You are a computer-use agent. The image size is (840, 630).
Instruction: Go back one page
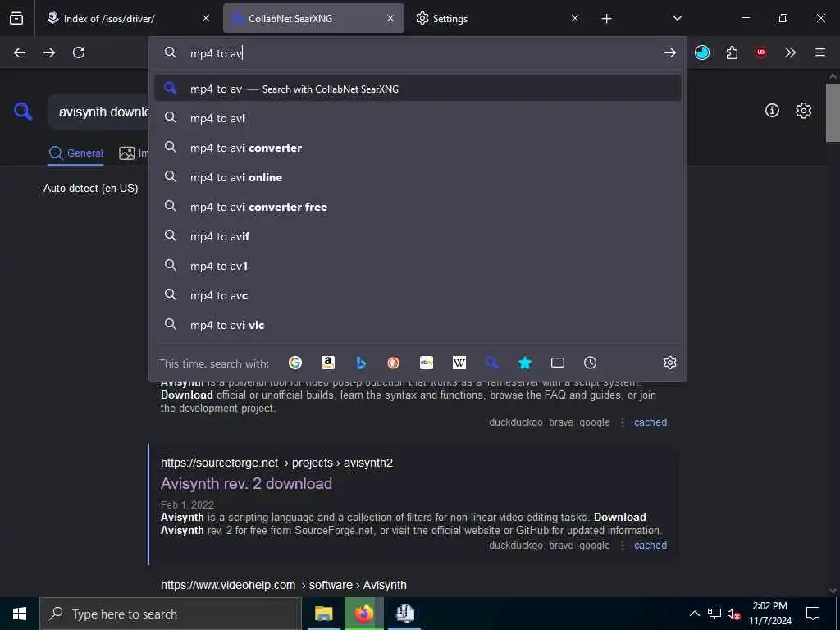[x=20, y=52]
